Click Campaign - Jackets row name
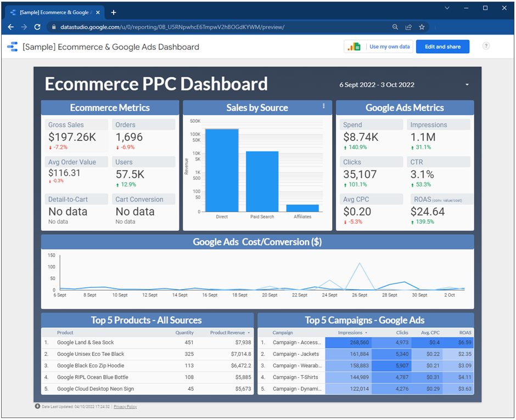The image size is (516, 420). tap(296, 354)
